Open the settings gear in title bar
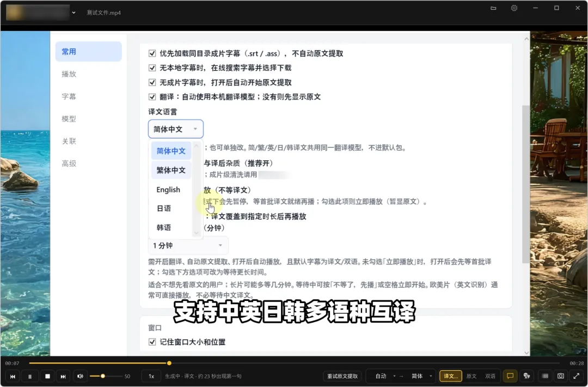 514,8
